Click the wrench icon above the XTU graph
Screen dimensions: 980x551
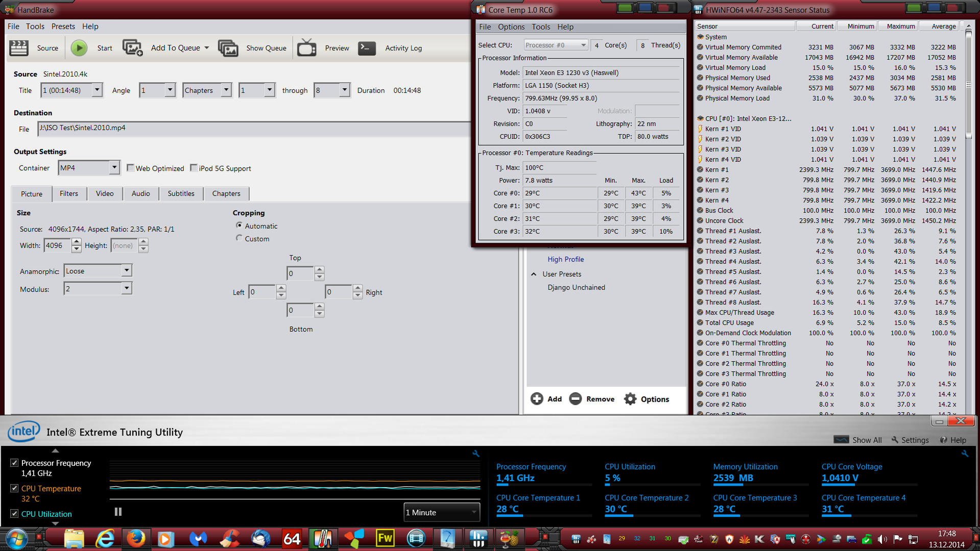(475, 453)
